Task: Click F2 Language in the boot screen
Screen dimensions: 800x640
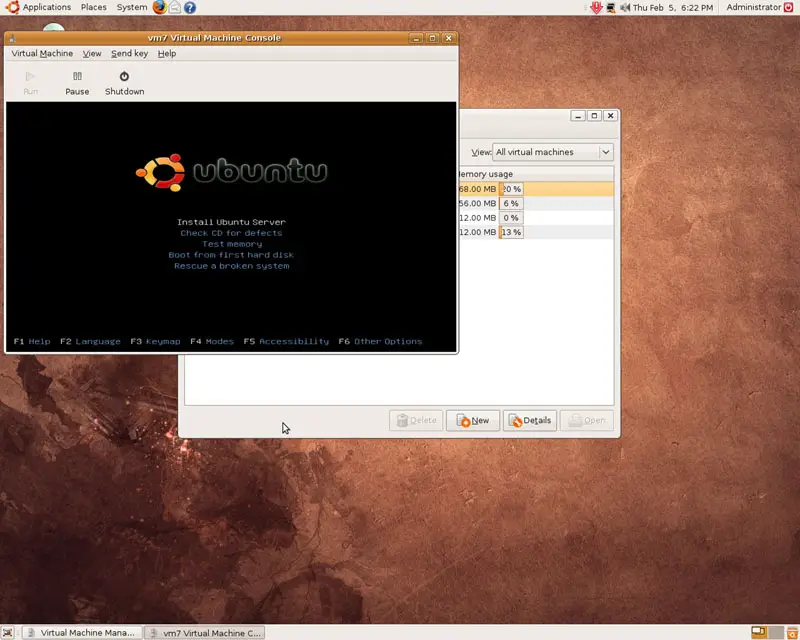Action: tap(90, 341)
